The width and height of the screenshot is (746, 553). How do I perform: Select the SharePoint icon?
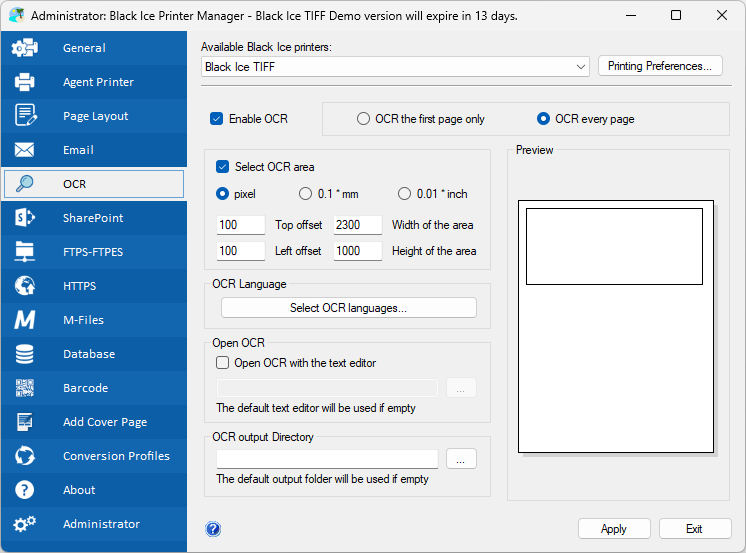click(25, 218)
